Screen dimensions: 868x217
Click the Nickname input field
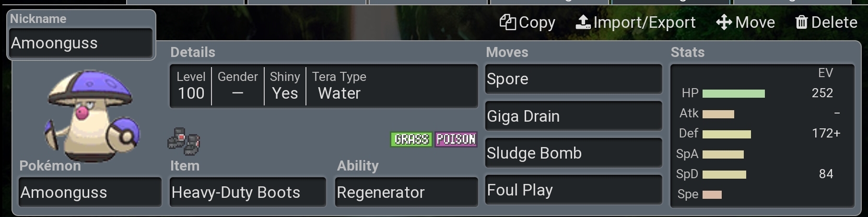coord(81,43)
